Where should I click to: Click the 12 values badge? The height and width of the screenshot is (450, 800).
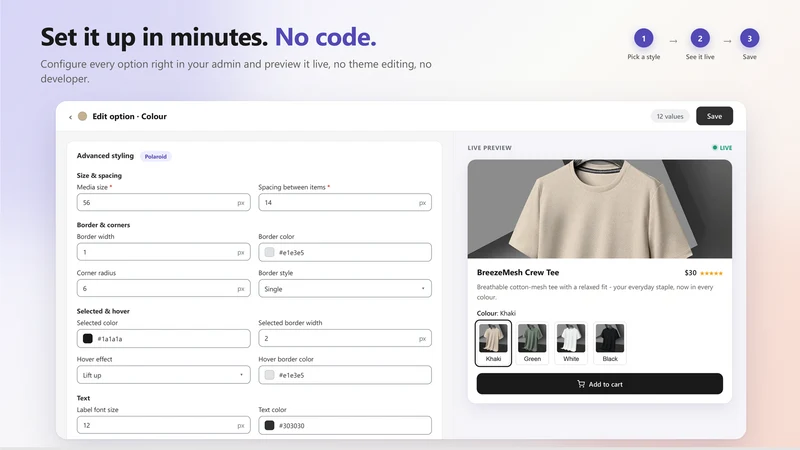[670, 116]
